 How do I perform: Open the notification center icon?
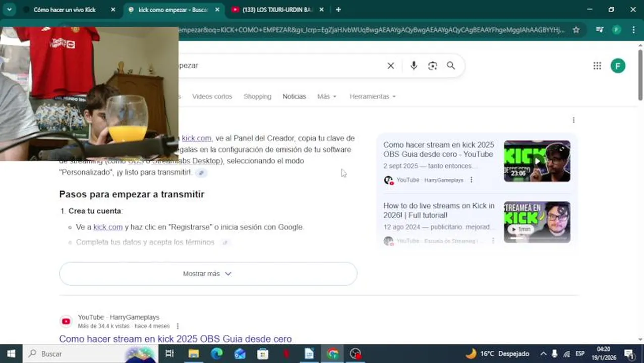pos(629,354)
